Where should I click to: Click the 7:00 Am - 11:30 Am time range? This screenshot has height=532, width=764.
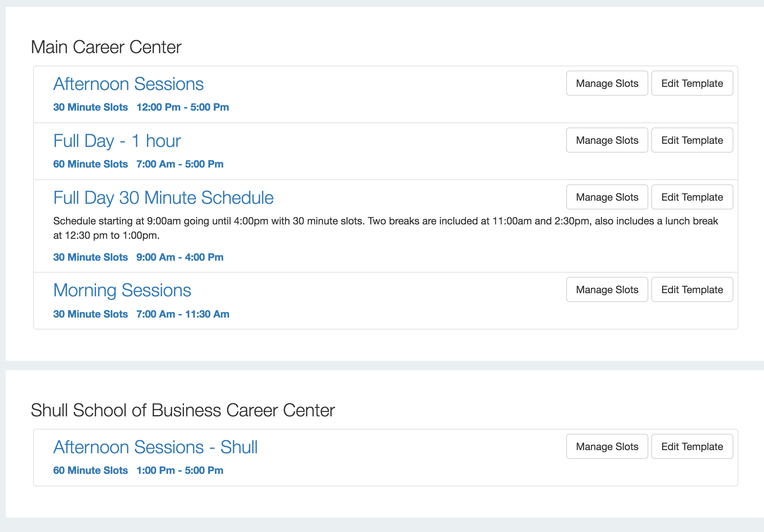coord(183,314)
